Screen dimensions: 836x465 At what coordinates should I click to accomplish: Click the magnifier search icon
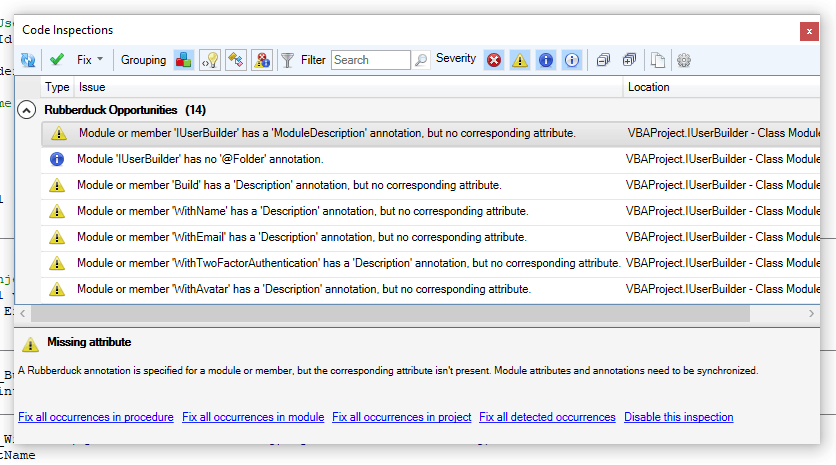(421, 60)
